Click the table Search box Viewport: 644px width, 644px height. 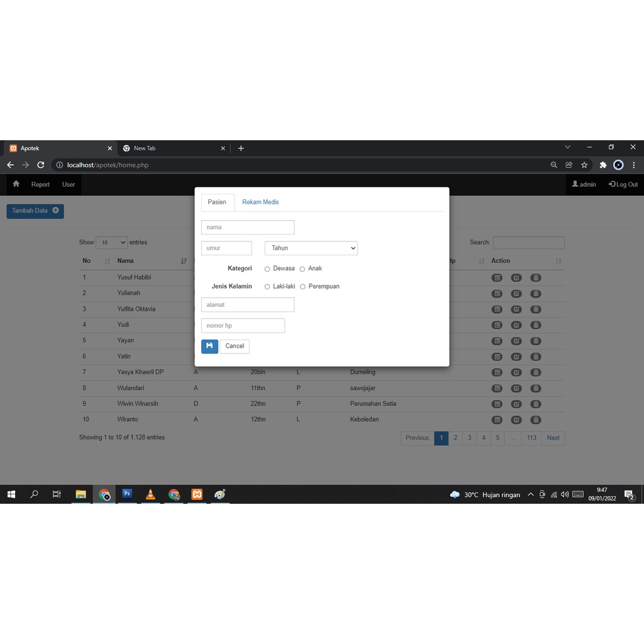coord(528,243)
